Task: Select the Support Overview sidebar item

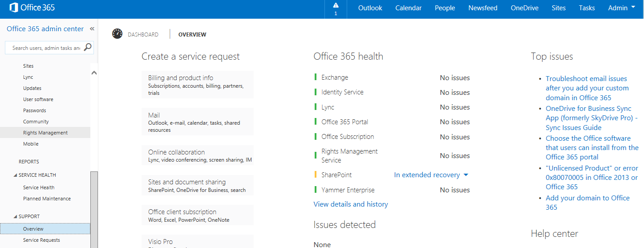Action: (45, 229)
